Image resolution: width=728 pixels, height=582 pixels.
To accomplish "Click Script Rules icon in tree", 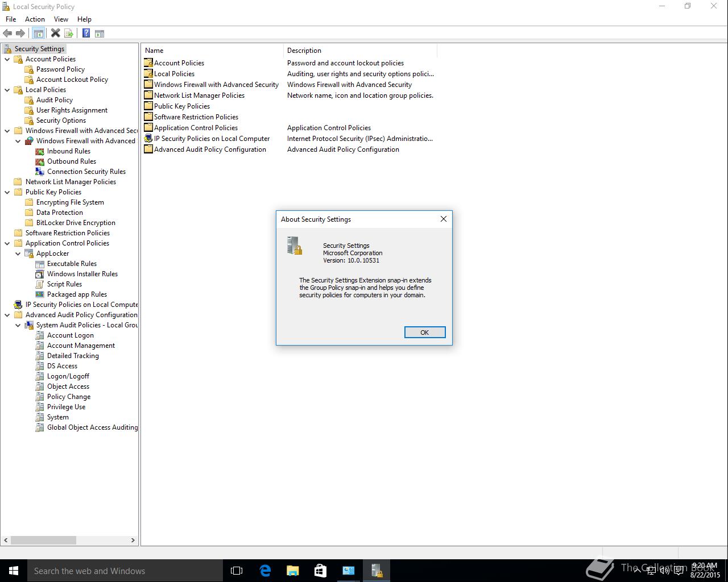I will coord(40,284).
